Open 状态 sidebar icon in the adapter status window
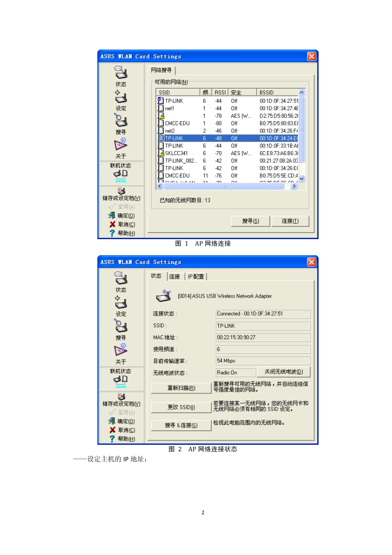Image resolution: width=392 pixels, height=555 pixels. point(121,278)
